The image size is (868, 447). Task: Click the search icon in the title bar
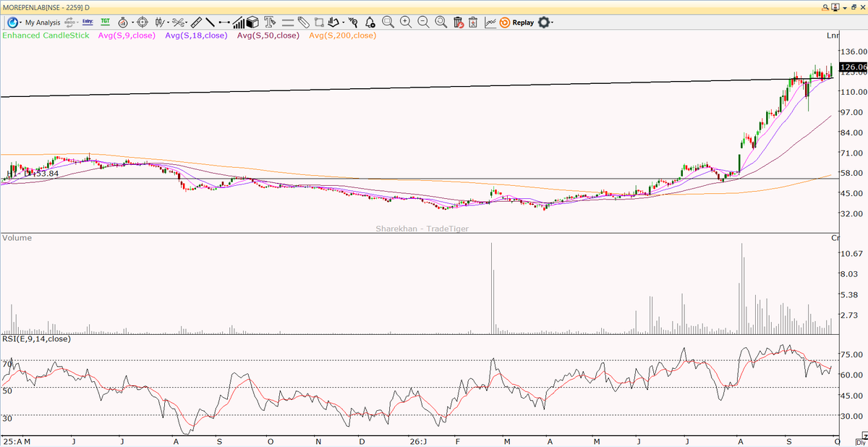827,6
